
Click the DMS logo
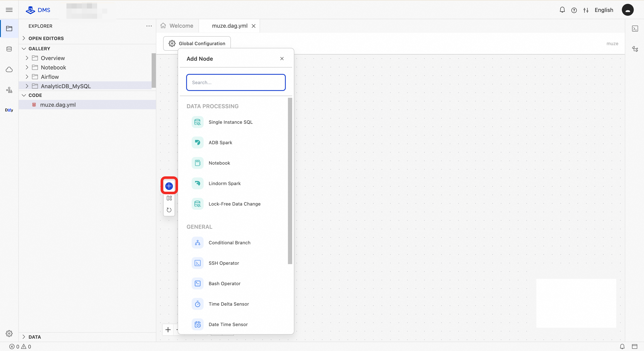coord(38,10)
